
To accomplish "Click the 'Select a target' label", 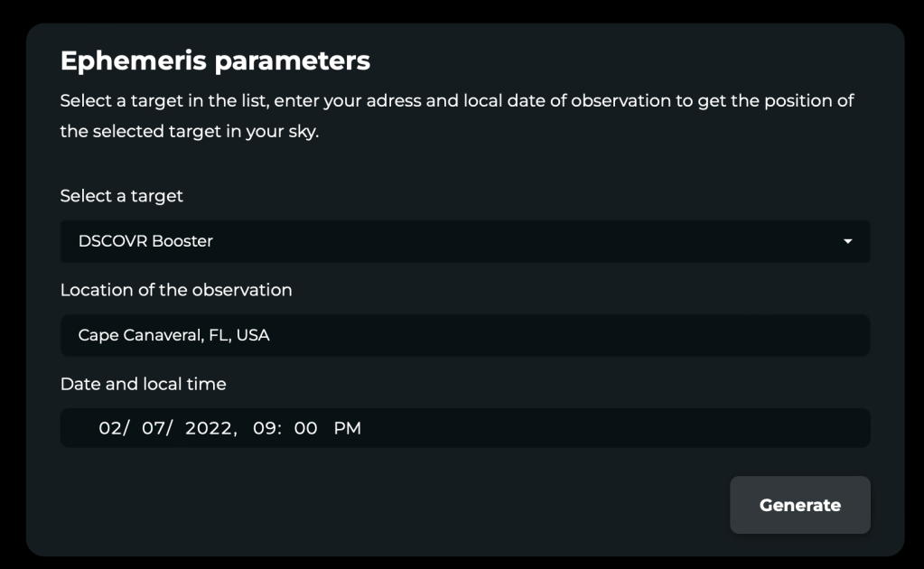I will [x=121, y=196].
